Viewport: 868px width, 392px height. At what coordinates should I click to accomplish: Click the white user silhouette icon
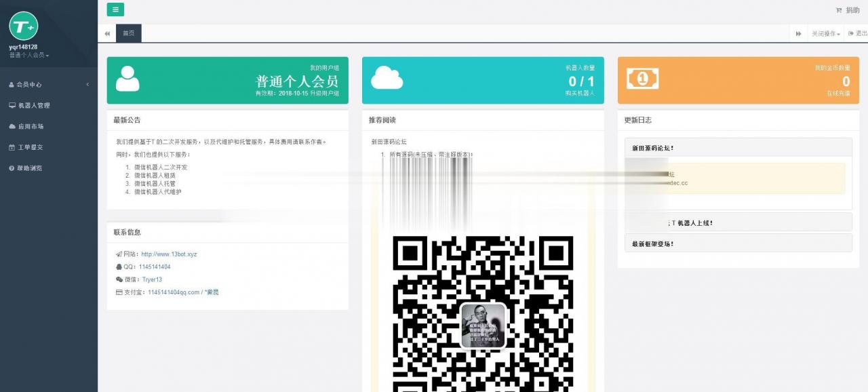(x=127, y=79)
